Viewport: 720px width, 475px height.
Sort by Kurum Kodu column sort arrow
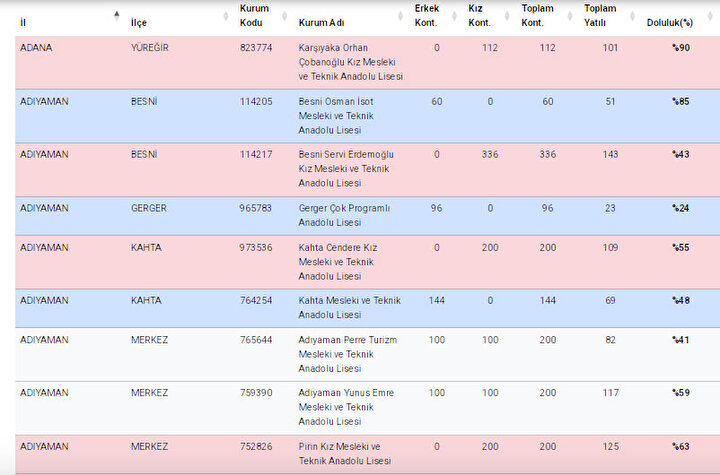point(284,16)
